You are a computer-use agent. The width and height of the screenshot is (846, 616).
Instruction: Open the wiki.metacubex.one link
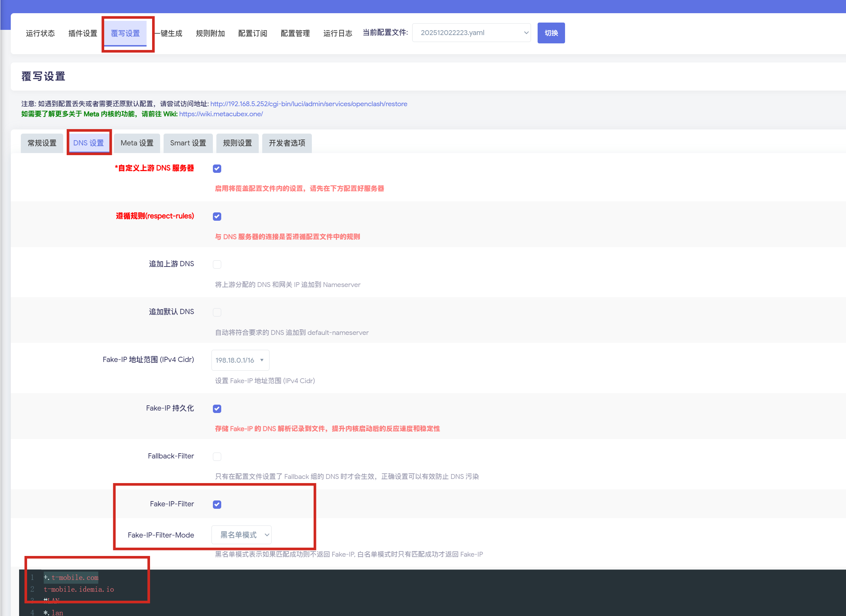(x=221, y=114)
